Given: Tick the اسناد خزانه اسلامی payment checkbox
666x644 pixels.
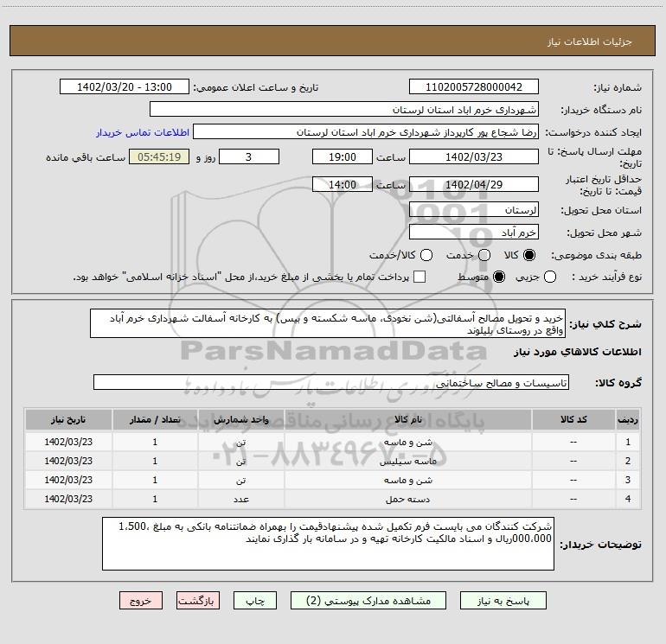Looking at the screenshot, I should pyautogui.click(x=419, y=277).
